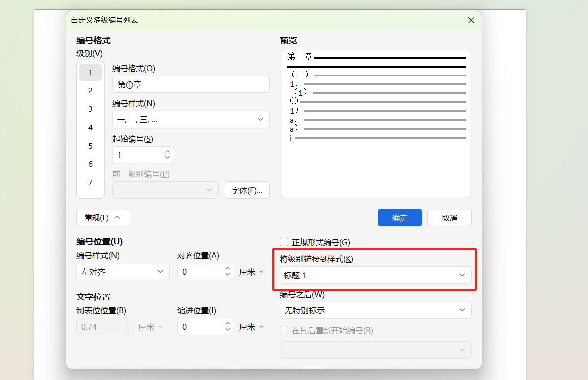Screen dimensions: 588x380
Task: Collapse the 常规(L) expander
Action: point(103,217)
